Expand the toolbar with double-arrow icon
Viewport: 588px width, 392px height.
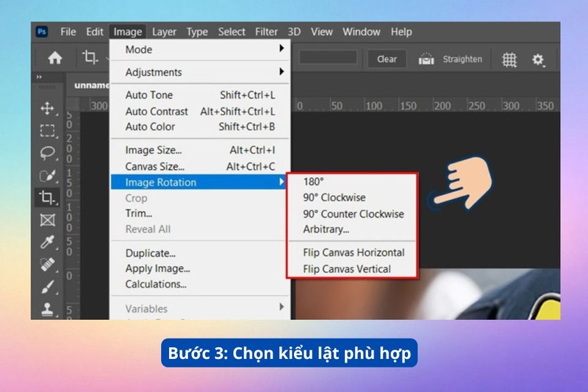click(x=40, y=77)
